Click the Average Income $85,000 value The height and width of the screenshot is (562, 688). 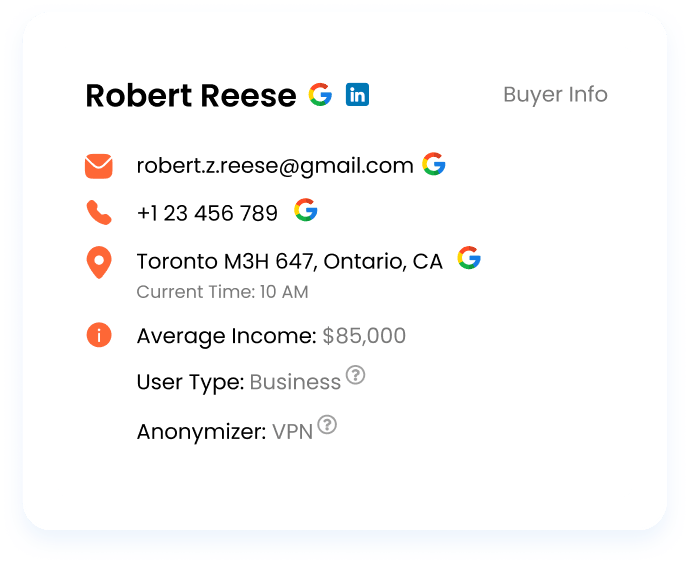click(x=364, y=336)
